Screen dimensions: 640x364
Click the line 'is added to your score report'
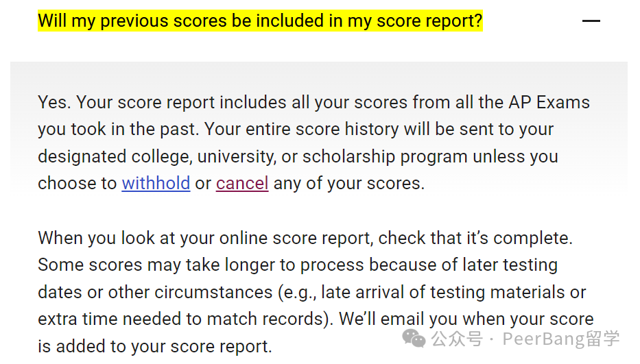pyautogui.click(x=155, y=346)
